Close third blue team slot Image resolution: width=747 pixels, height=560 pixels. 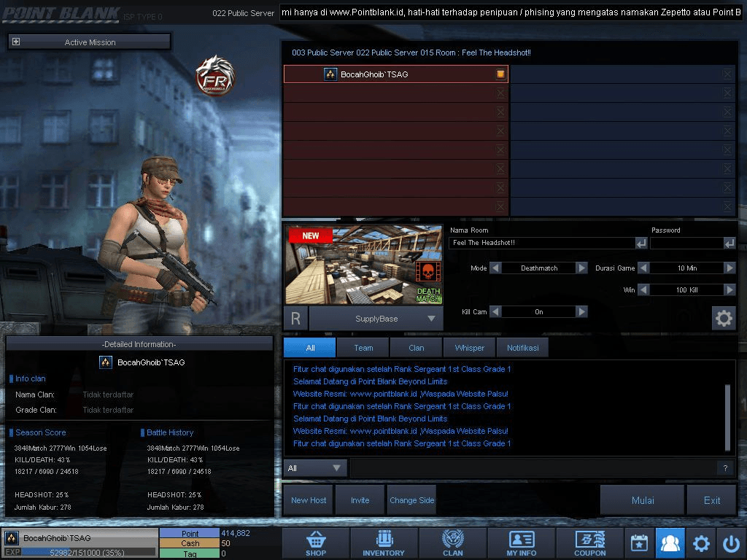(727, 112)
